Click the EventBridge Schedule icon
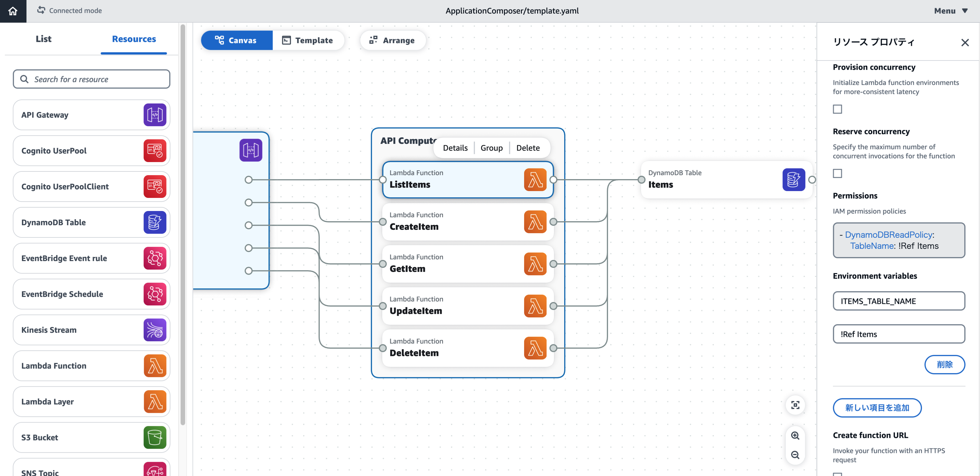The width and height of the screenshot is (980, 476). 155,294
